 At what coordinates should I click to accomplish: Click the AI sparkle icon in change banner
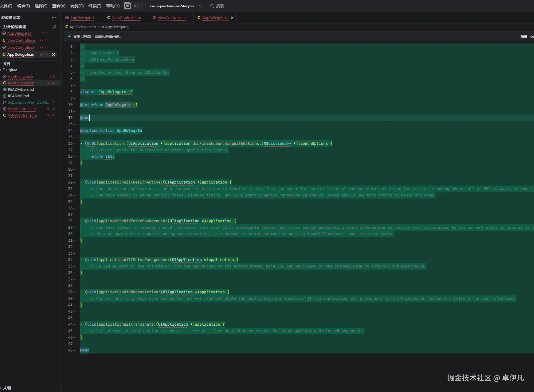click(69, 36)
